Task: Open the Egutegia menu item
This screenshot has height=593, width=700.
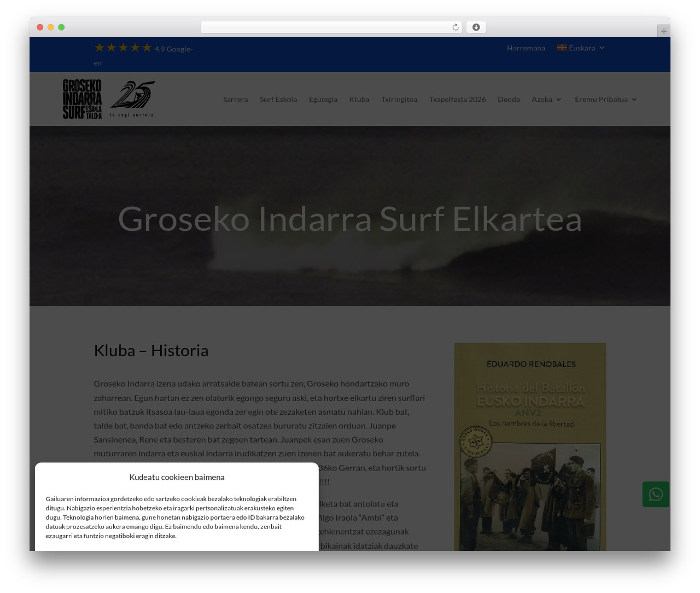Action: [x=323, y=100]
